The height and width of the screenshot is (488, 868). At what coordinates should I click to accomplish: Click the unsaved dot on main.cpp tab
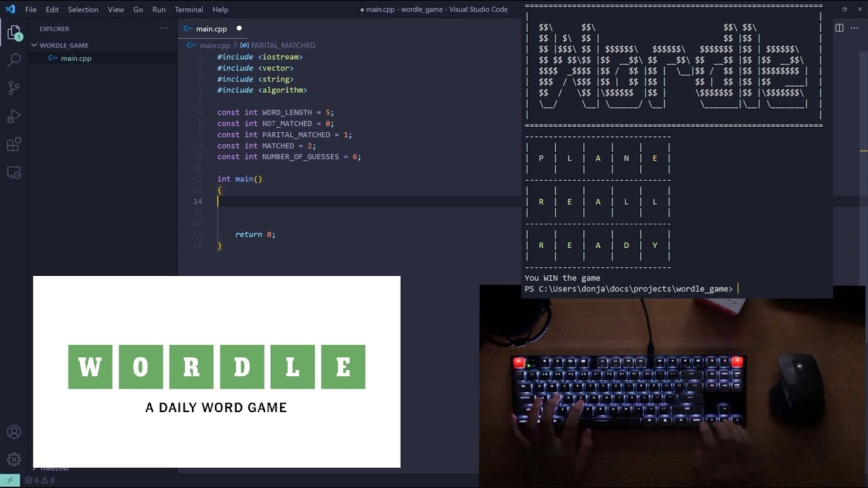[239, 28]
